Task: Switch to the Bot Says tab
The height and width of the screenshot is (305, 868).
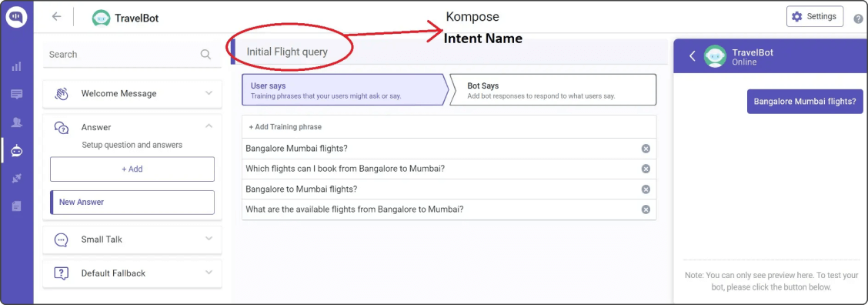Action: [x=553, y=90]
